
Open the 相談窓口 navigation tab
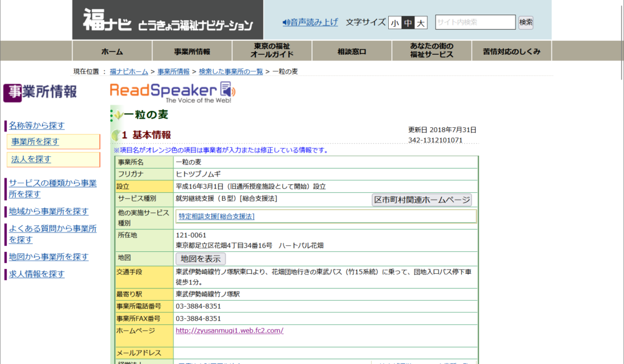coord(352,51)
